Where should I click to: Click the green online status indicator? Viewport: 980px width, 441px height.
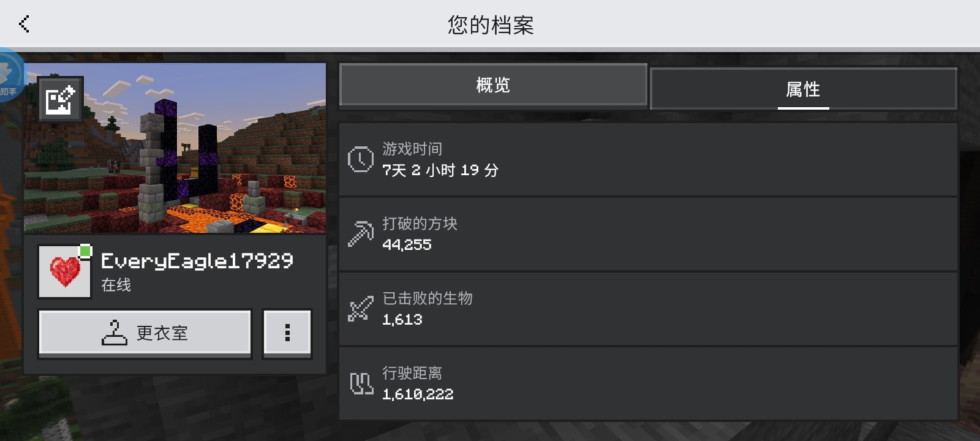pos(86,250)
